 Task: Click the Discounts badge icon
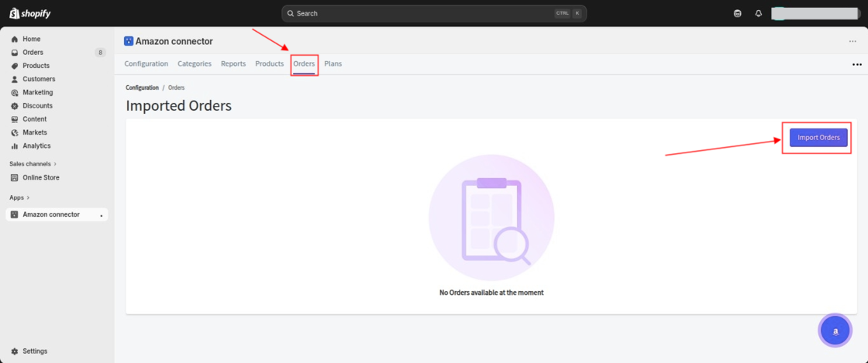15,105
